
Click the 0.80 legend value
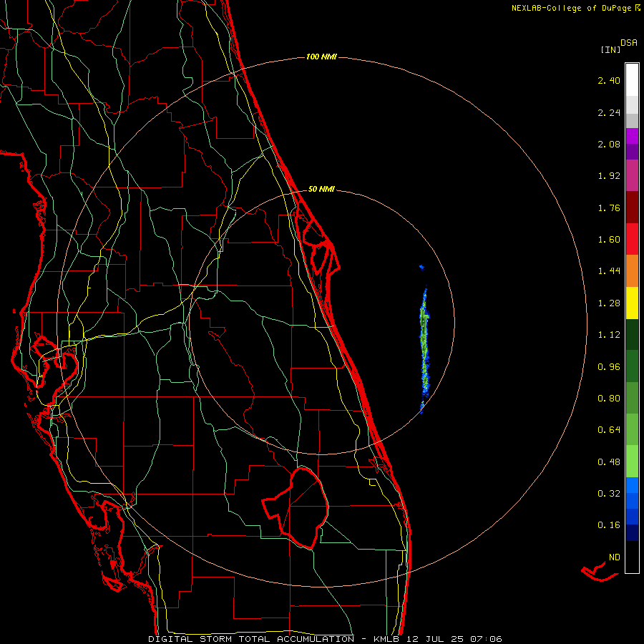click(x=609, y=399)
